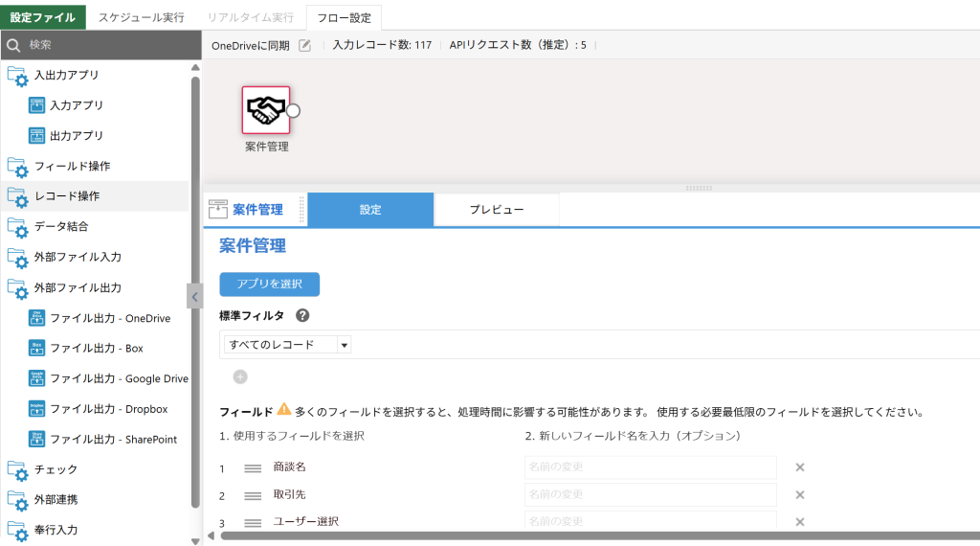Select ファイル出力 - SharePoint icon

37,439
